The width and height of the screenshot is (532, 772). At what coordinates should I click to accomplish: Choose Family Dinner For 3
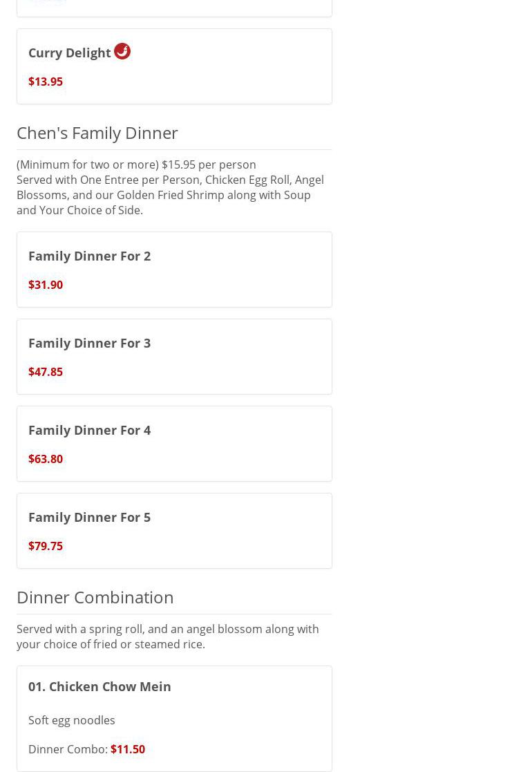point(89,343)
